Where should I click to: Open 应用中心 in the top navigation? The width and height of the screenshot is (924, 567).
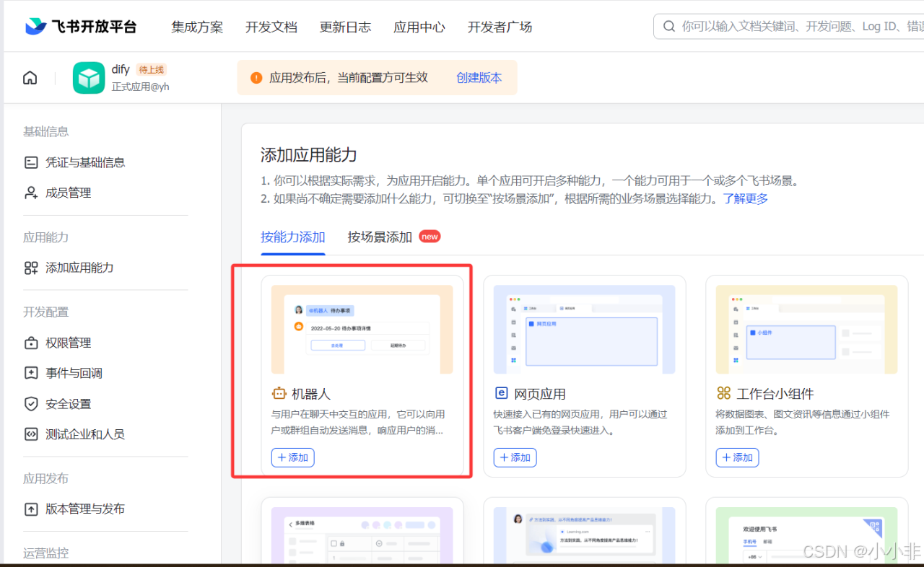(x=419, y=27)
